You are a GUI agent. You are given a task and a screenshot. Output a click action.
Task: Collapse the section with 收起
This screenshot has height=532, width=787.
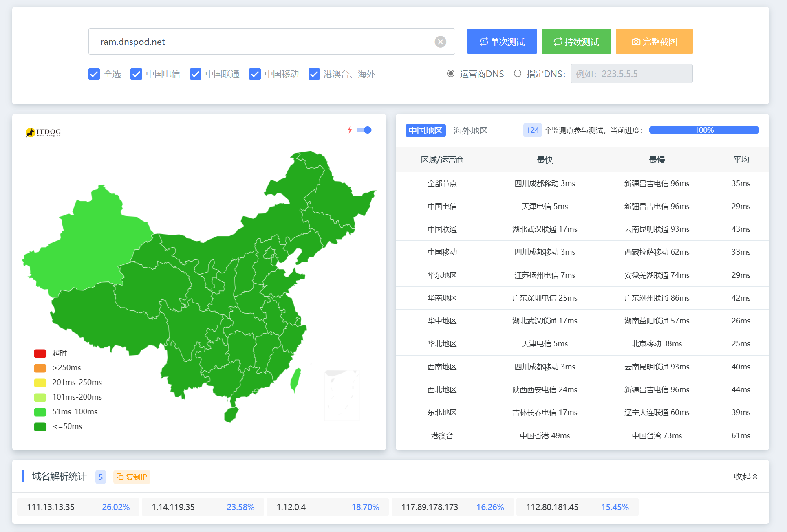[x=745, y=476]
